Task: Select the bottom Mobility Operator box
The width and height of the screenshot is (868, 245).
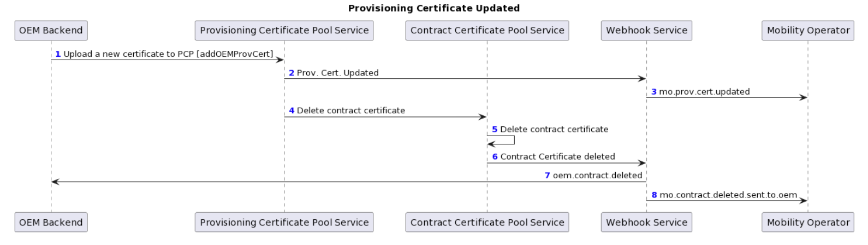Action: tap(808, 222)
